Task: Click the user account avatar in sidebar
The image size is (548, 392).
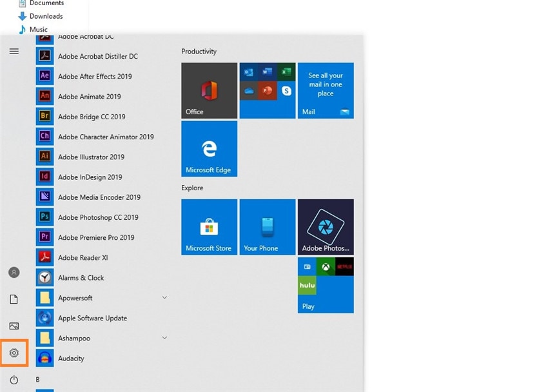Action: pyautogui.click(x=14, y=272)
